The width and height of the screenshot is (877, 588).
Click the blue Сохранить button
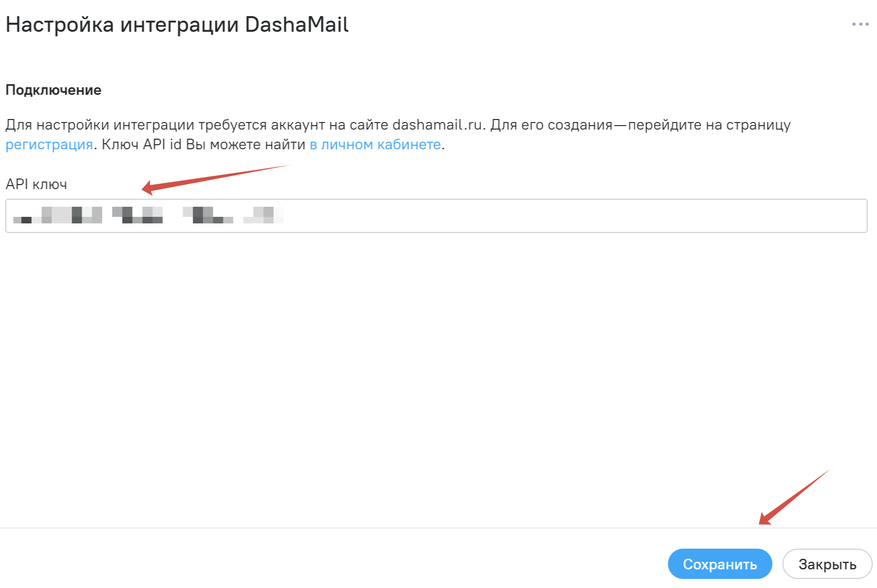(x=720, y=564)
